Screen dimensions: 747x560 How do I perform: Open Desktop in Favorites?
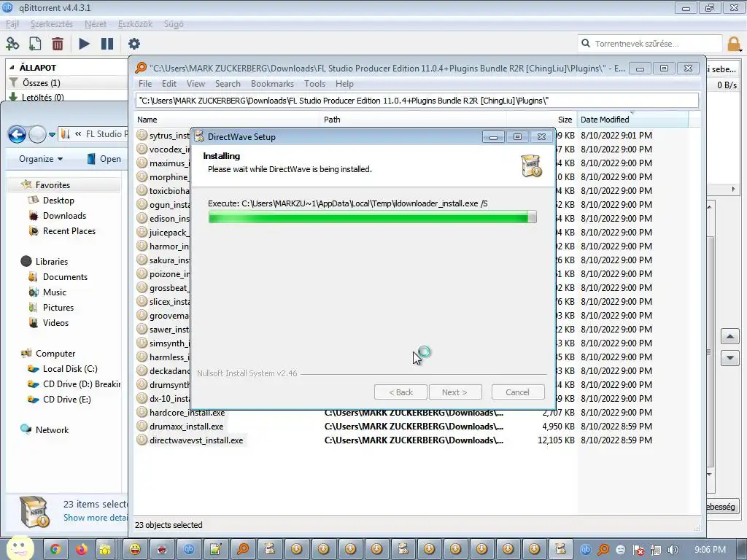58,201
